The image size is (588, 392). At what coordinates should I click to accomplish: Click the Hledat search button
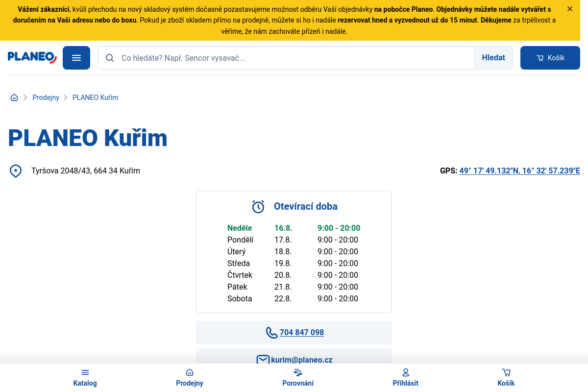click(493, 58)
